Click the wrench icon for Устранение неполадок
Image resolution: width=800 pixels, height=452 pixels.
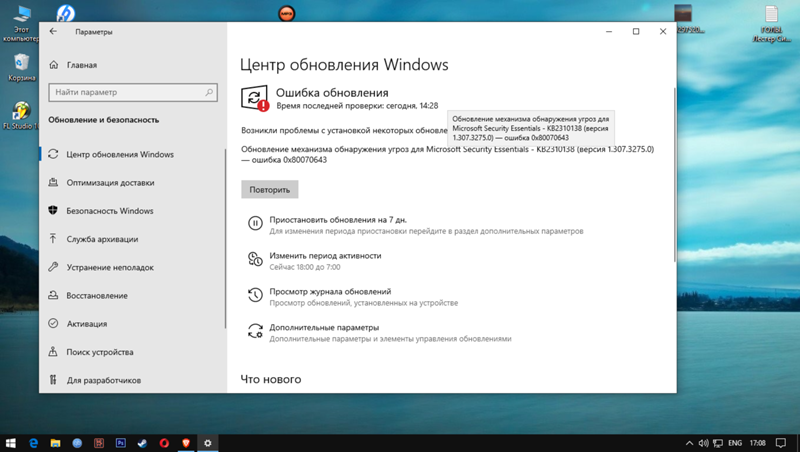tap(53, 267)
